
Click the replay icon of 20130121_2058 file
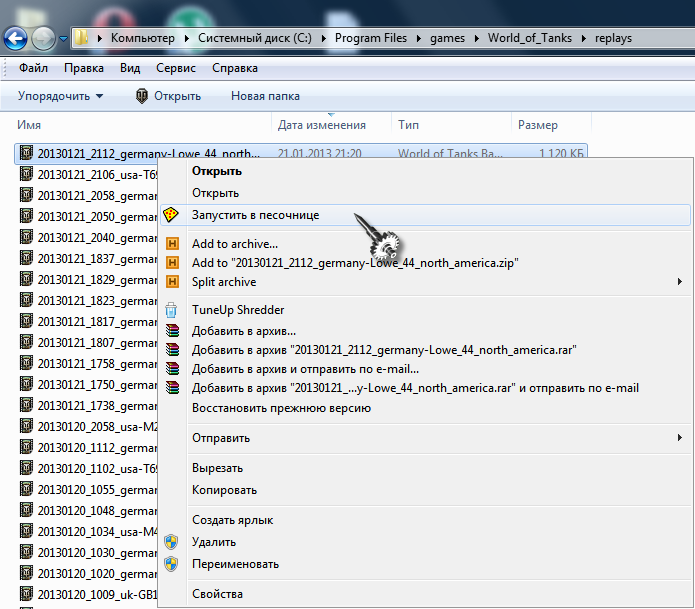[x=27, y=195]
